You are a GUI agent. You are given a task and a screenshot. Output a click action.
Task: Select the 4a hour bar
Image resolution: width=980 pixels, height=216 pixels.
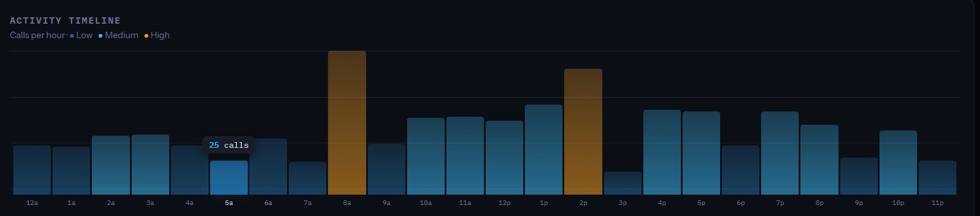click(189, 170)
